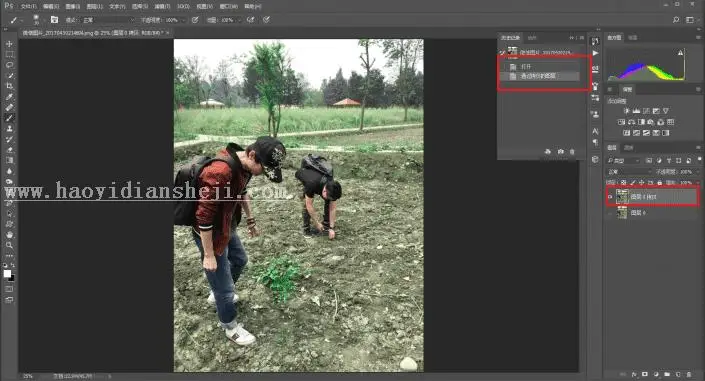Open brush Mode dropdown in options bar

(108, 20)
